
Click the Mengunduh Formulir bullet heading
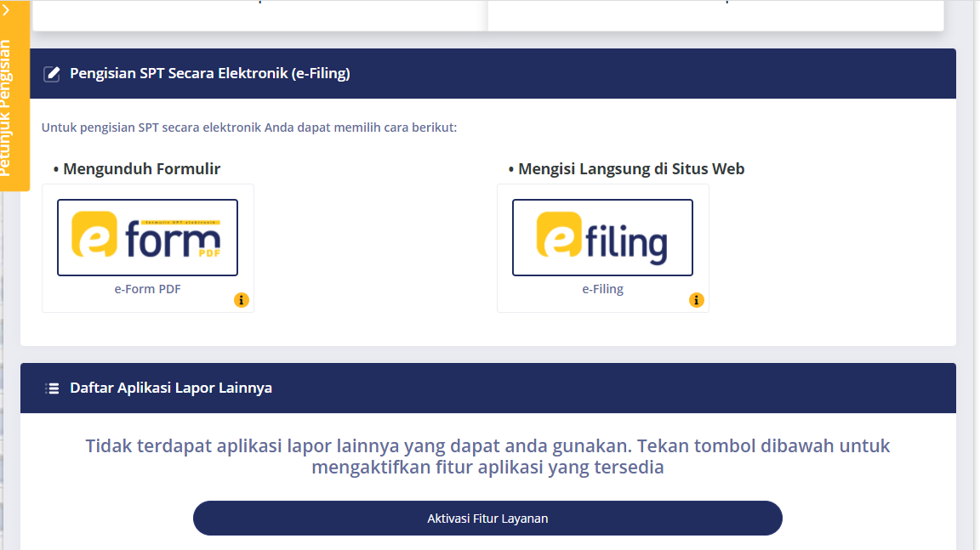point(135,169)
